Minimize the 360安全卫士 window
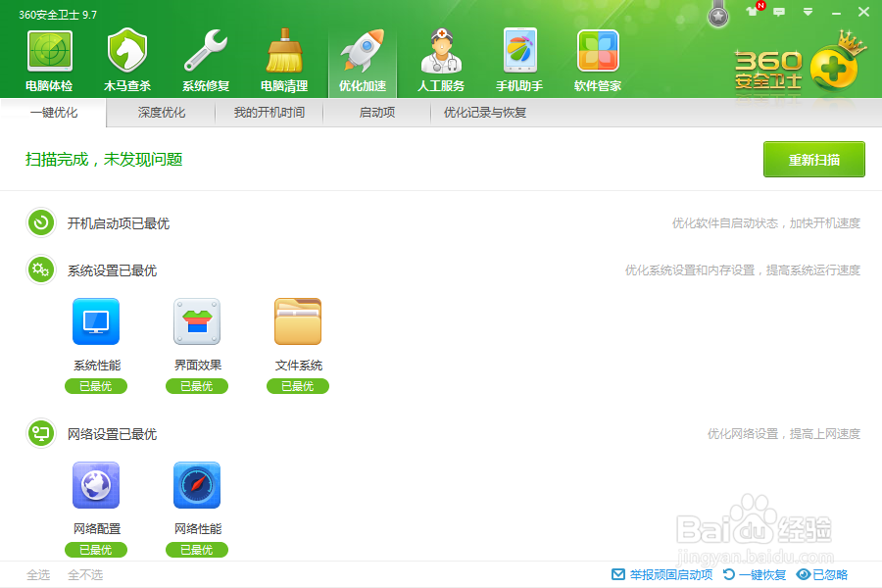 click(837, 13)
